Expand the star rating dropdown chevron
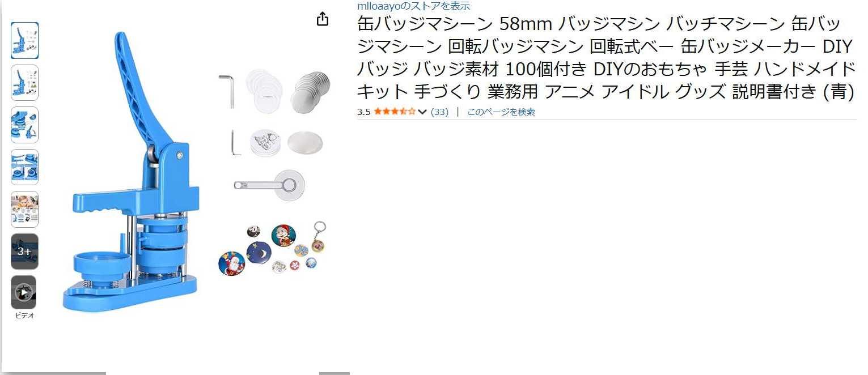This screenshot has width=868, height=375. (x=422, y=112)
